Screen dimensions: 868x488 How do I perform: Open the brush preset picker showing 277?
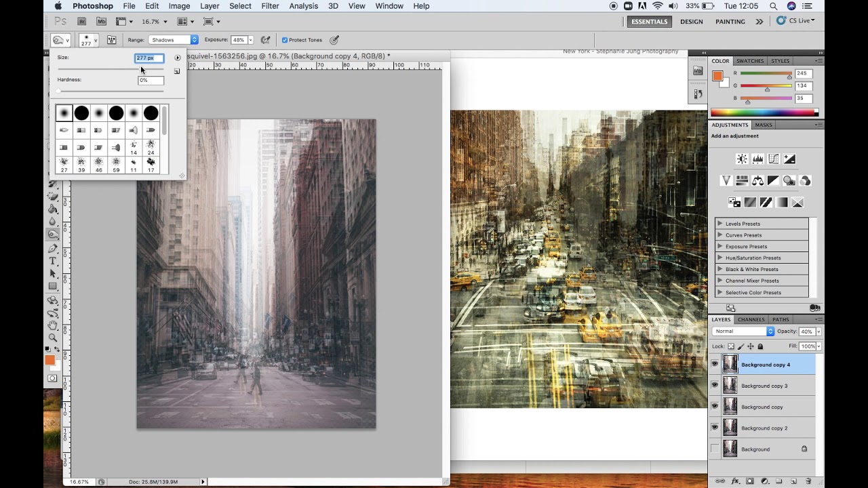click(88, 40)
